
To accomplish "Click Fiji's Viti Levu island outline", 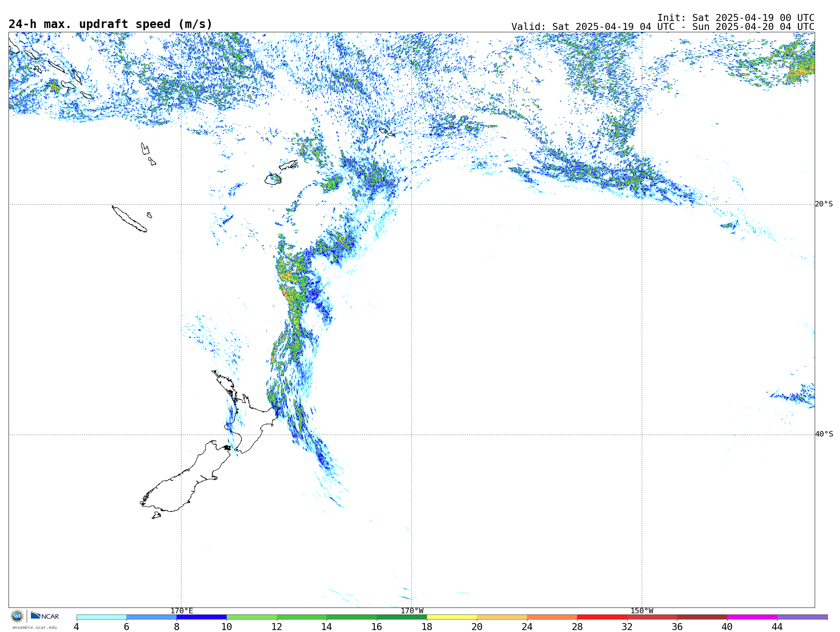I will [x=273, y=179].
